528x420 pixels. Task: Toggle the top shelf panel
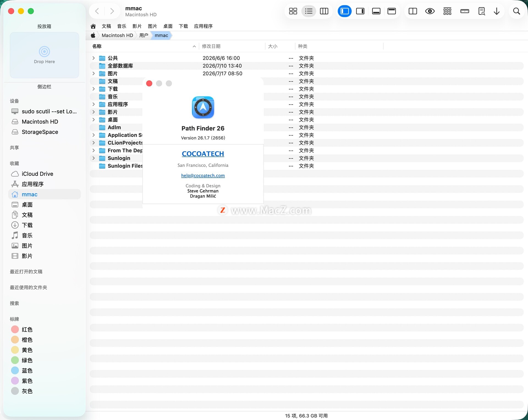tap(392, 11)
